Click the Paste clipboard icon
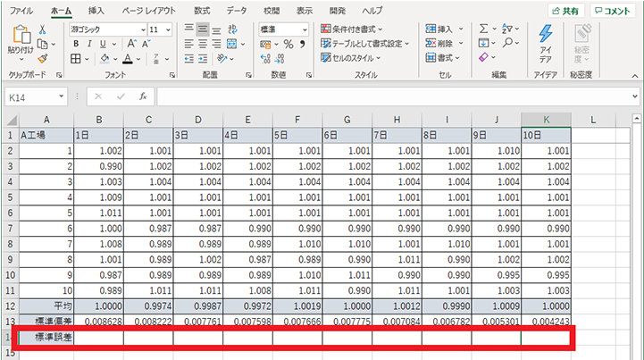Screen dimensions: 644x360 (x=21, y=34)
